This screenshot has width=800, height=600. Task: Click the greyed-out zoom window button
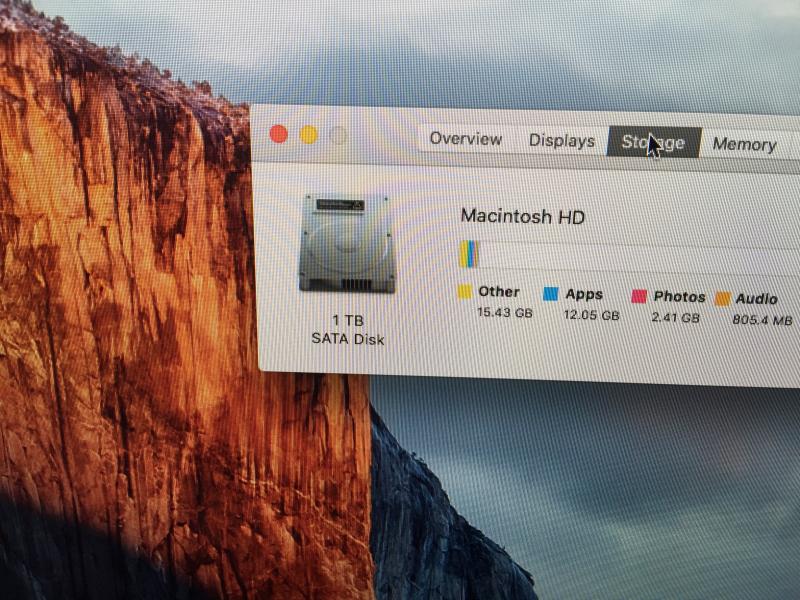tap(338, 136)
